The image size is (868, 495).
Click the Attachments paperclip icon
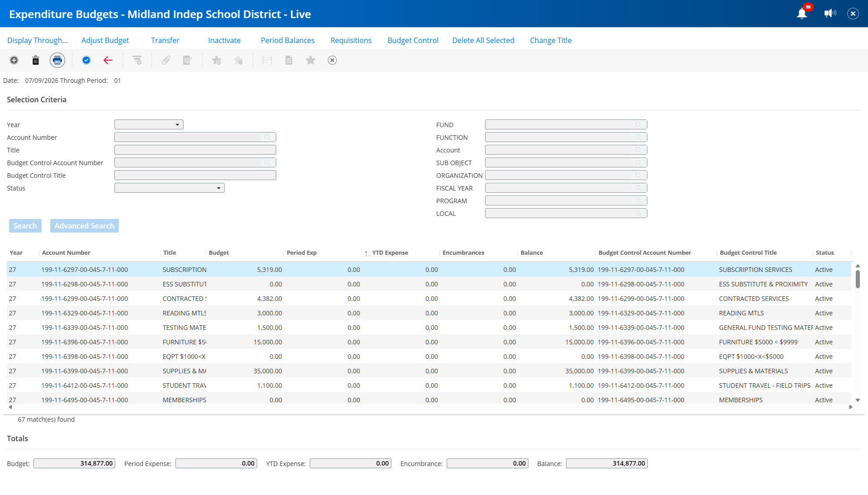click(166, 60)
